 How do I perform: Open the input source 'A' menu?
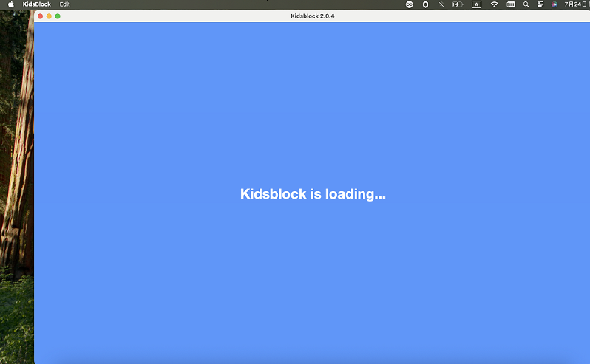click(476, 4)
